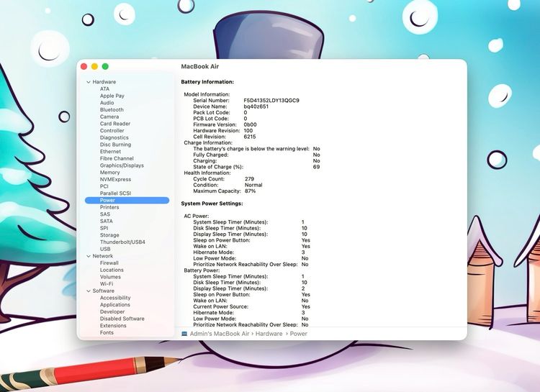The image size is (540, 392).
Task: Minimize the window with yellow button
Action: click(x=94, y=66)
